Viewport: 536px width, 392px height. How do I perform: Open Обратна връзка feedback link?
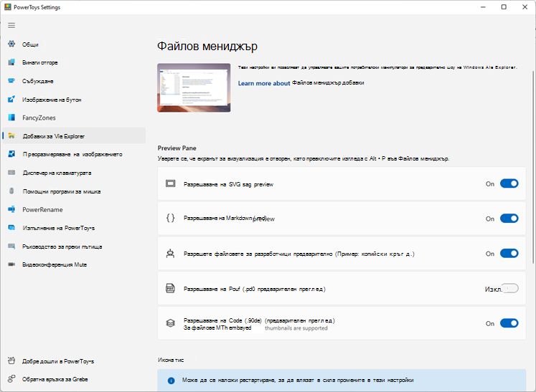point(74,379)
